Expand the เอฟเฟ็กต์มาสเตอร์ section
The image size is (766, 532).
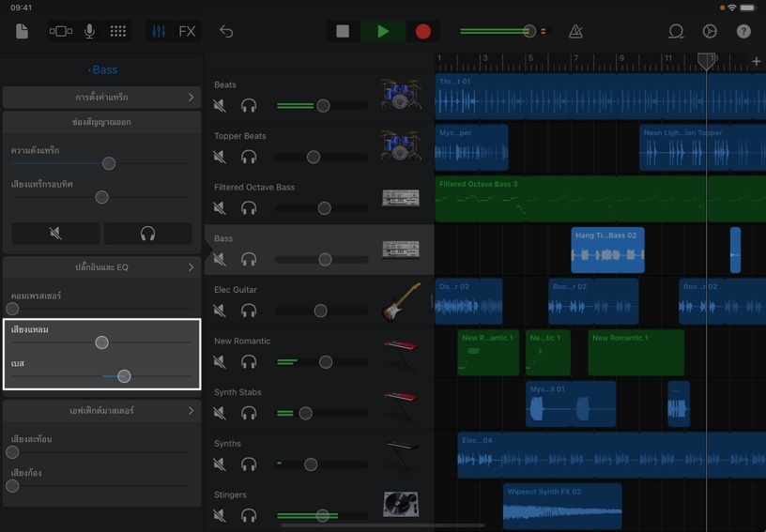(101, 411)
